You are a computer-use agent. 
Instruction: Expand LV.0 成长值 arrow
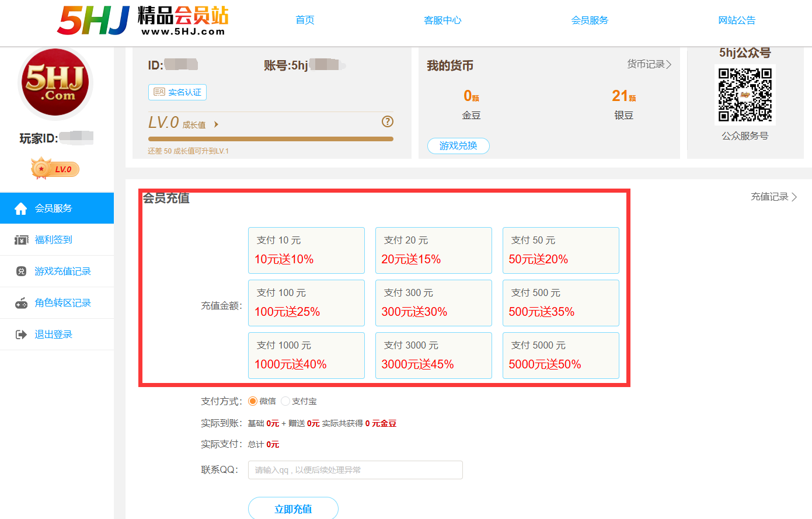pyautogui.click(x=217, y=124)
